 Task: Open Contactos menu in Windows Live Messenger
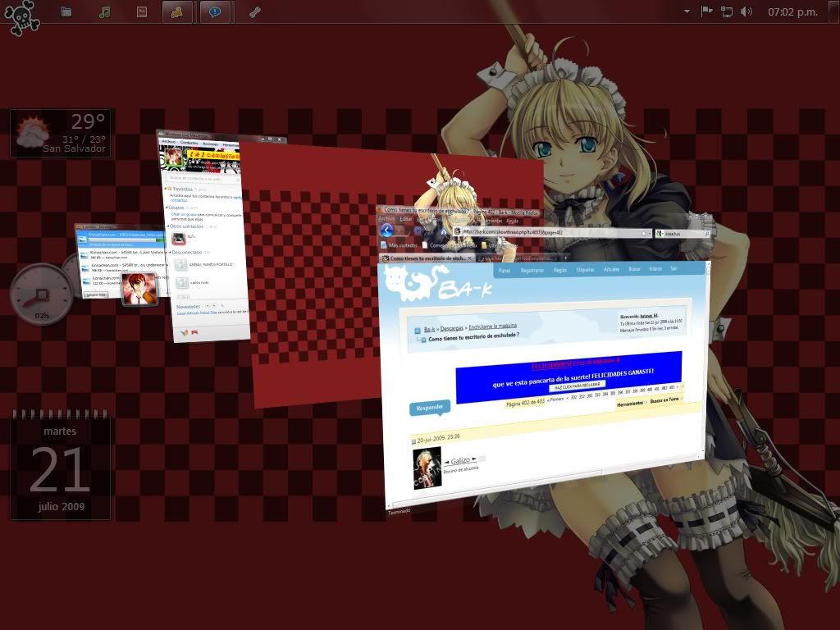189,143
